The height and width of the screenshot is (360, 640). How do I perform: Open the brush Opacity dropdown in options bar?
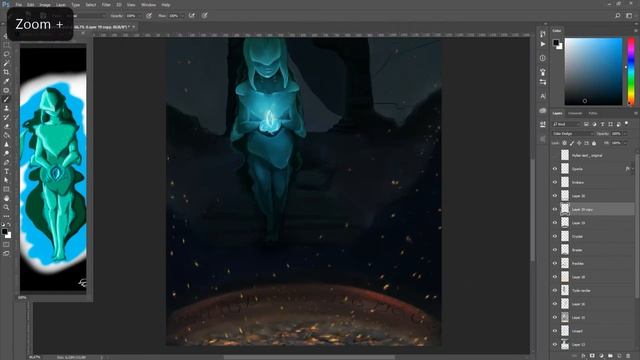pos(139,16)
